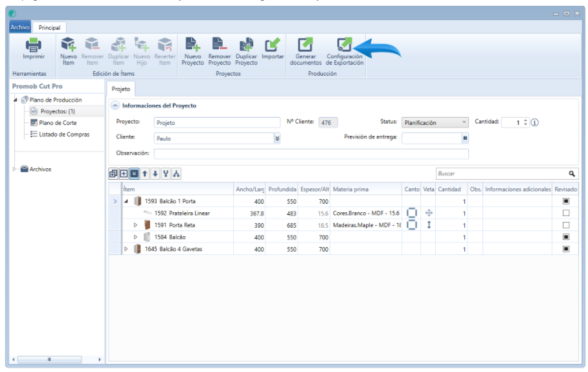Select the Projeto document tab
The image size is (588, 372).
click(120, 89)
